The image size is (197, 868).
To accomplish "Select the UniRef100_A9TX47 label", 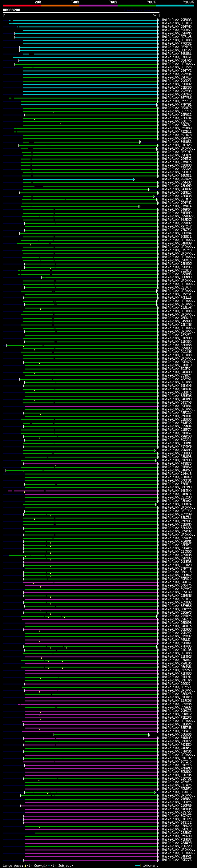I will point(177,227).
